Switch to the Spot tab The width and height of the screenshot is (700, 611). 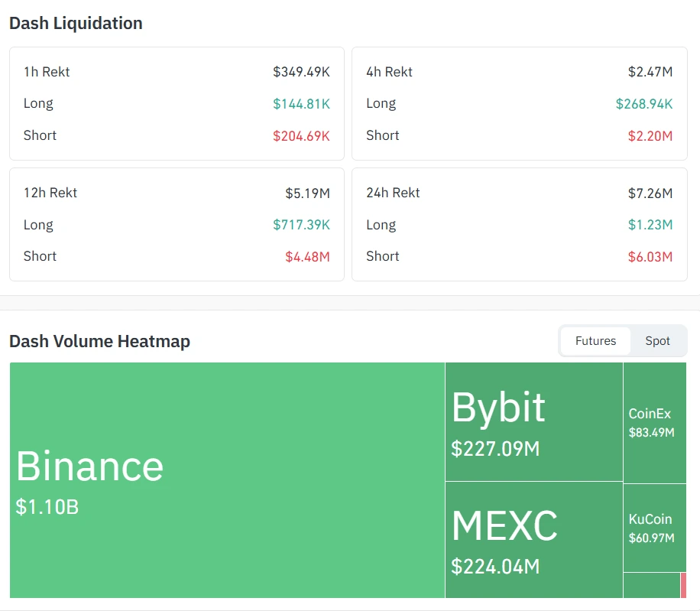(657, 341)
